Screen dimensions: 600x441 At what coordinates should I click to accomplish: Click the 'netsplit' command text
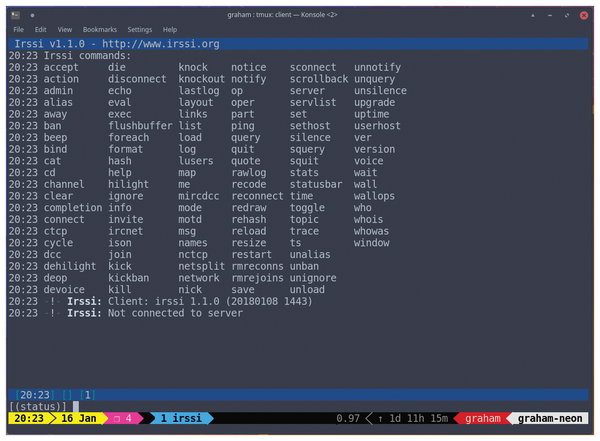(x=201, y=266)
